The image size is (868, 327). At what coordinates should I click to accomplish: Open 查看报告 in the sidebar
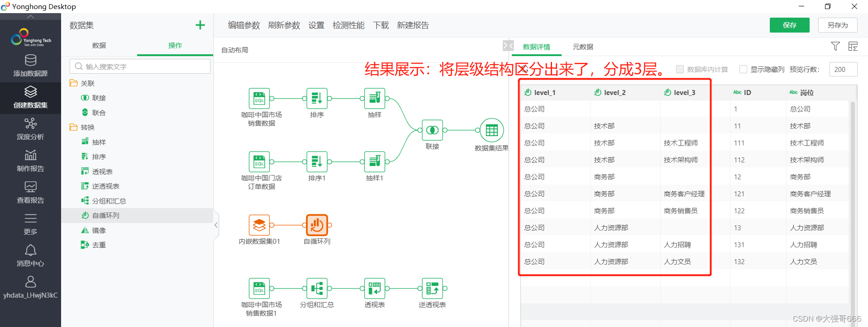[30, 193]
